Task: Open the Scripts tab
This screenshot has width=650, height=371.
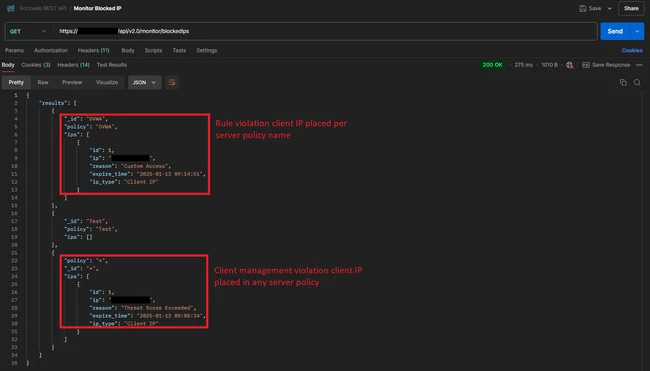Action: [x=153, y=50]
